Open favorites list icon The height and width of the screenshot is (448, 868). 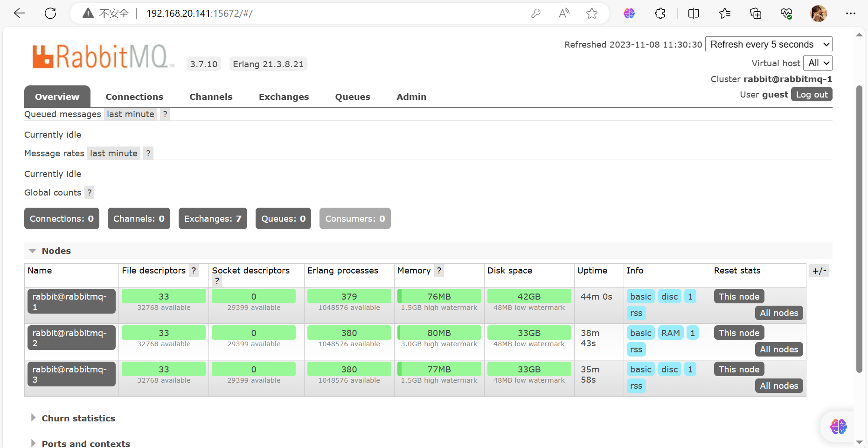(x=725, y=14)
